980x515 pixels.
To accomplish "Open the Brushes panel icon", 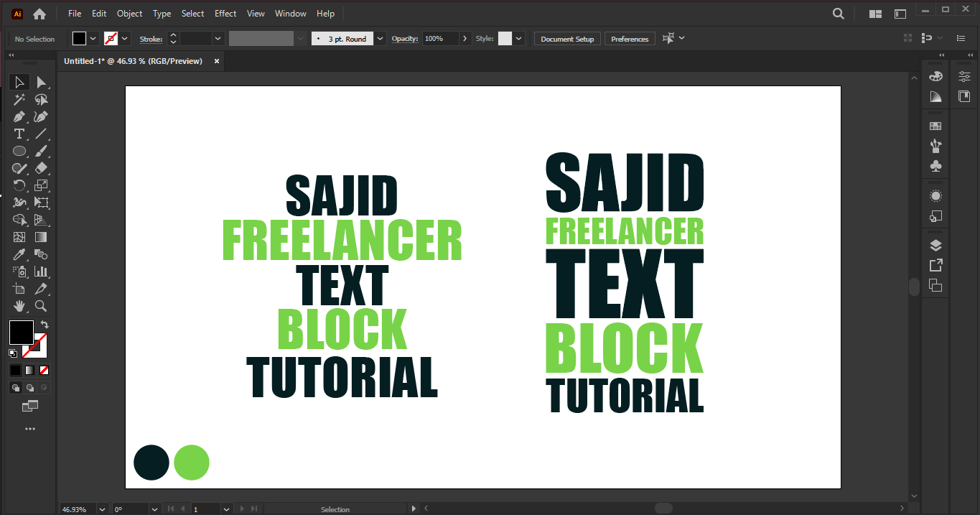I will click(935, 146).
